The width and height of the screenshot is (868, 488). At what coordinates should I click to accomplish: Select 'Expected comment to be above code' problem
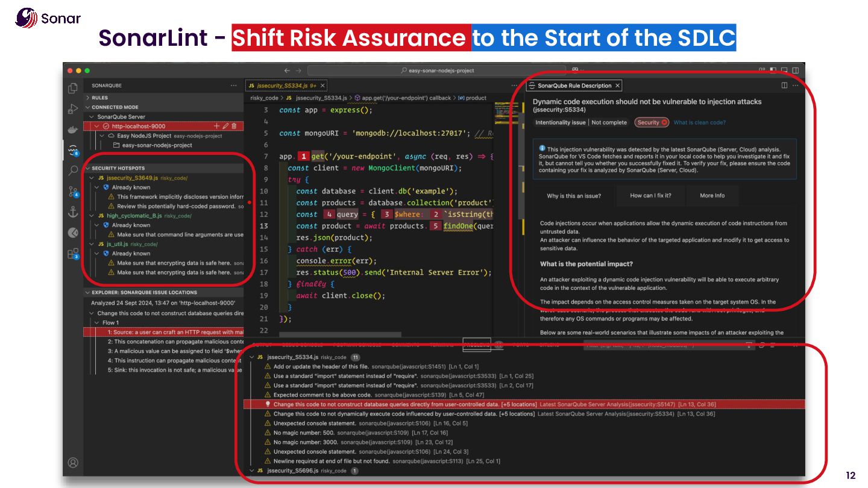(524, 395)
